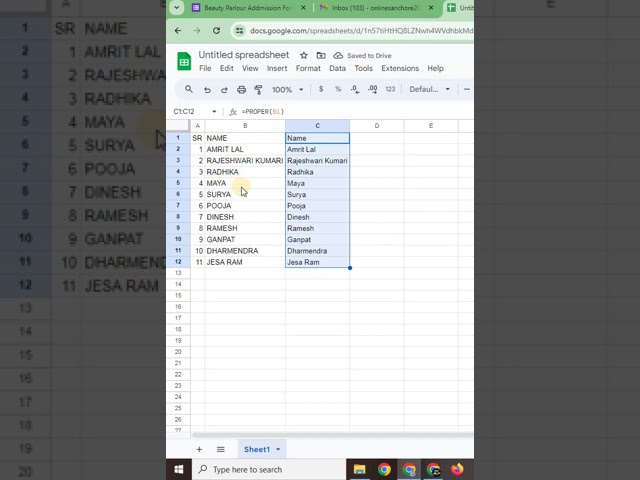Decrease font size with minus button
This screenshot has width=640, height=480.
pyautogui.click(x=467, y=89)
